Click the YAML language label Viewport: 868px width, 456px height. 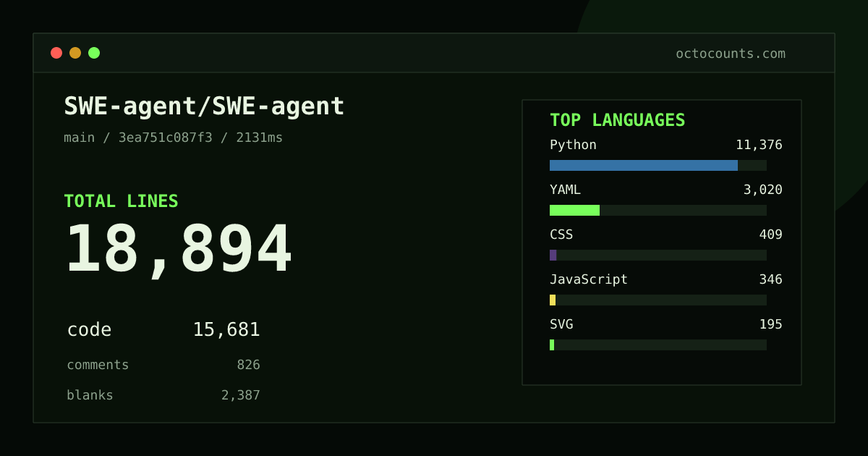pos(565,190)
